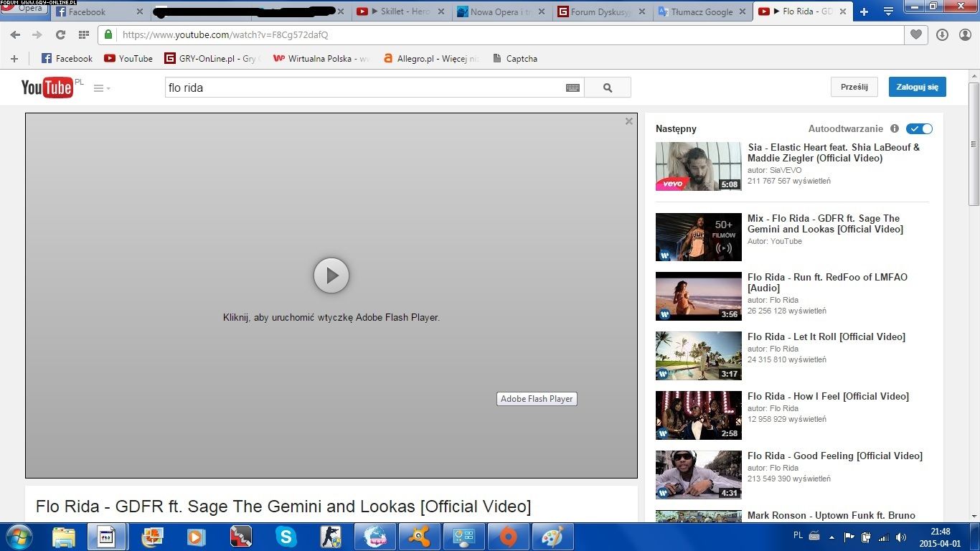Switch to the Forum Dyskusyjne tab
980x551 pixels.
coord(603,11)
